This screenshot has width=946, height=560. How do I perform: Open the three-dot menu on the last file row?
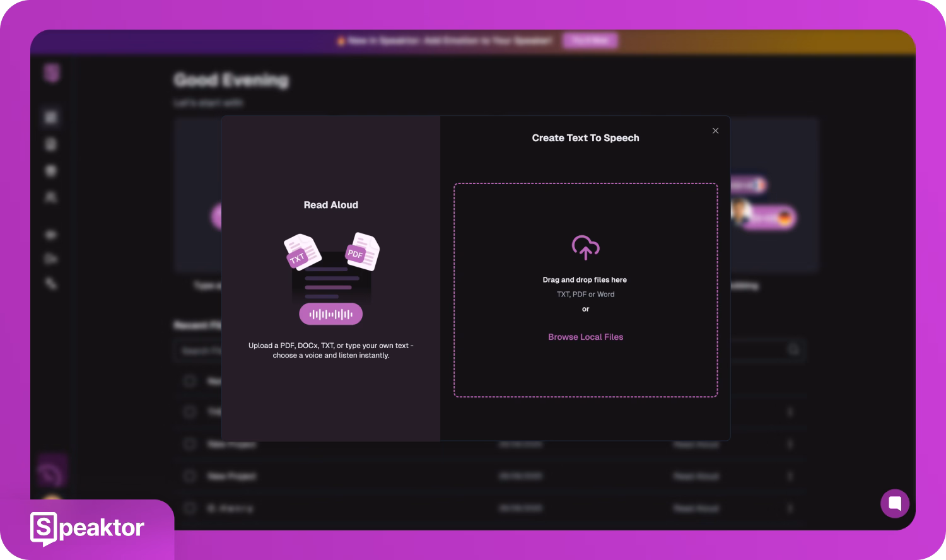coord(790,508)
